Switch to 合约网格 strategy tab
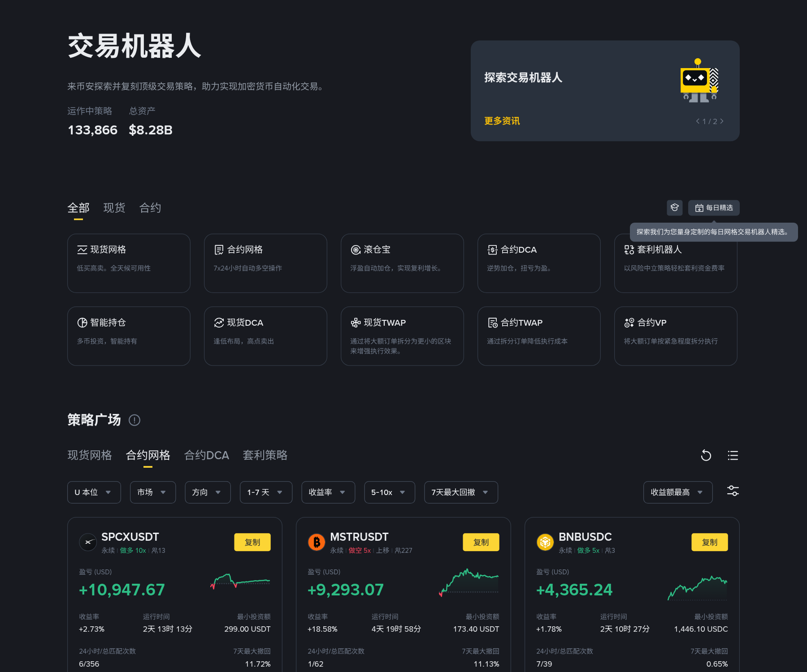 tap(148, 455)
